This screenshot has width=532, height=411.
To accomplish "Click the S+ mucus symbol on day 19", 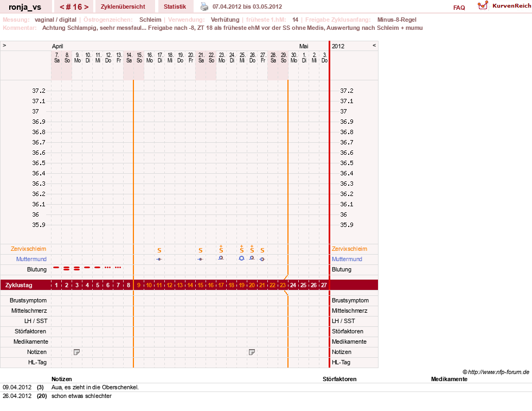I will pos(241,249).
